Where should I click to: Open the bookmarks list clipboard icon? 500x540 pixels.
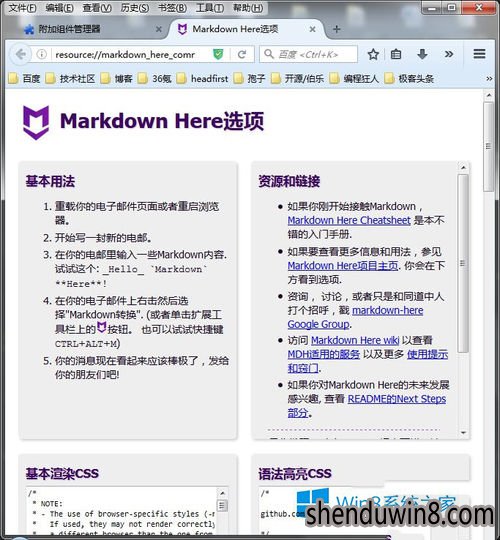click(x=396, y=54)
